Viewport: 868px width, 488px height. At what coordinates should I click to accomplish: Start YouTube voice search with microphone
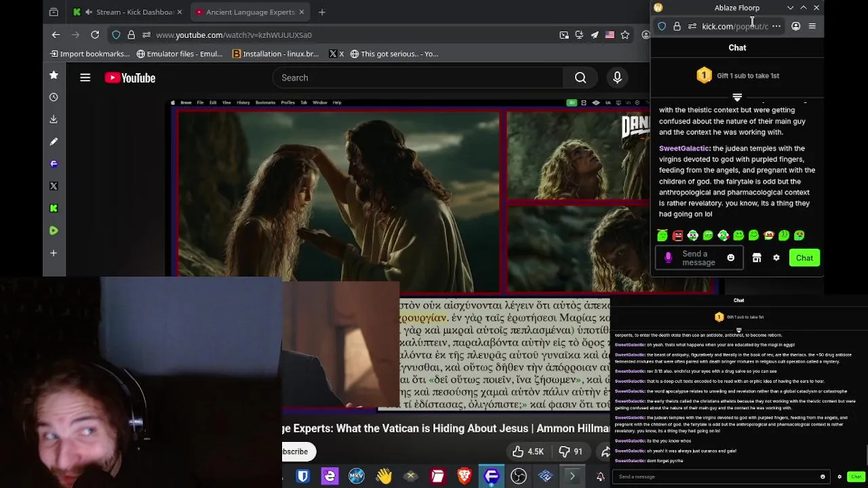pos(617,78)
